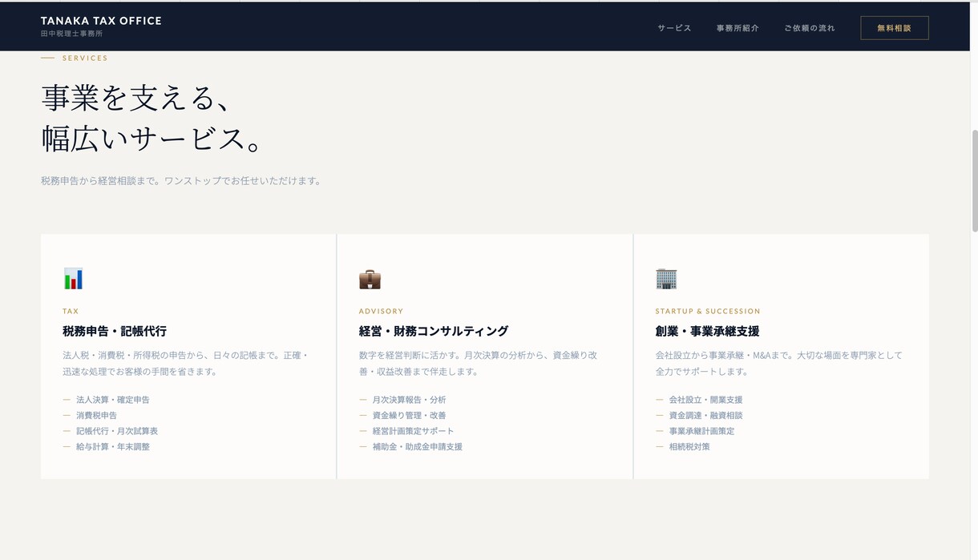Click the SERVICES section label

point(85,58)
